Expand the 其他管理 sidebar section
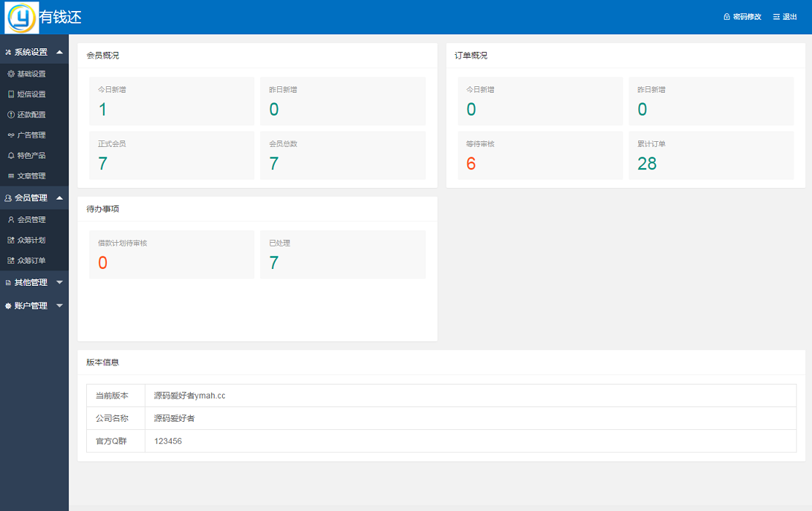The height and width of the screenshot is (511, 812). [x=34, y=283]
